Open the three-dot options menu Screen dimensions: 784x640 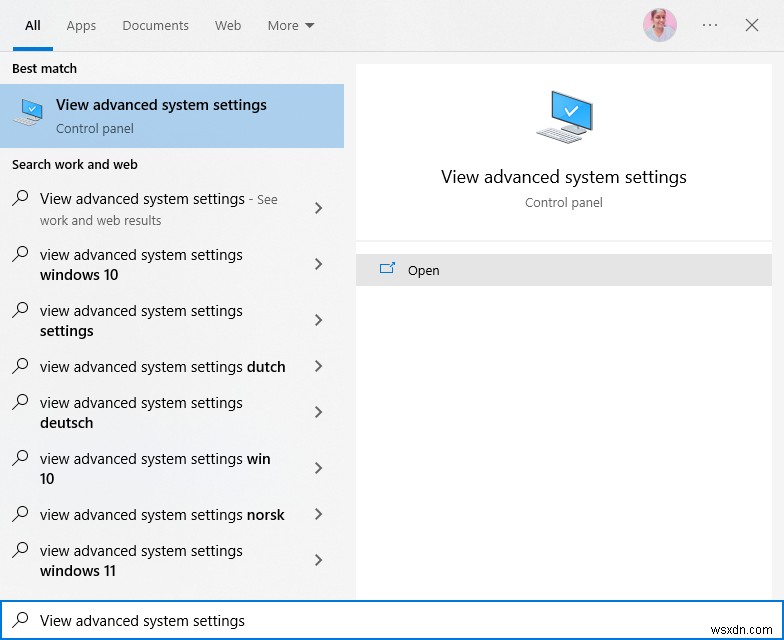point(710,25)
